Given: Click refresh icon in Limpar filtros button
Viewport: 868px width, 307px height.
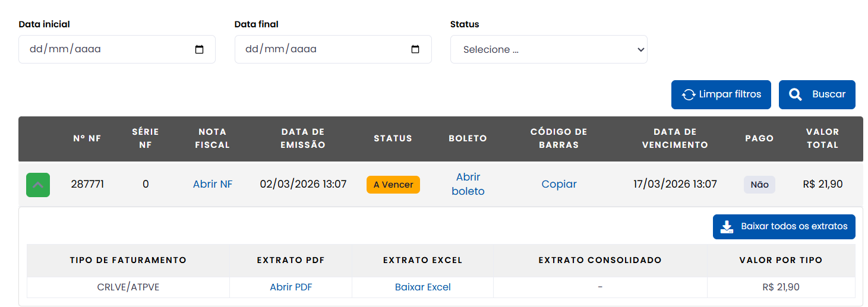Looking at the screenshot, I should point(689,95).
